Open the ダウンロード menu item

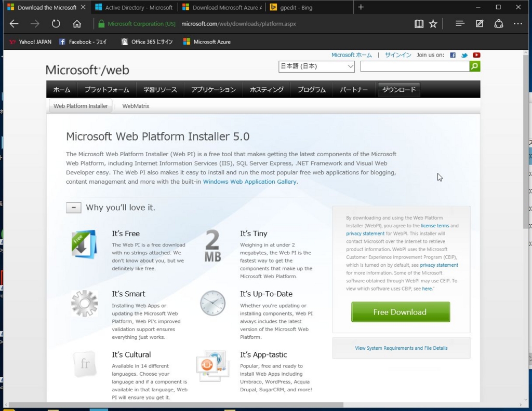(398, 89)
